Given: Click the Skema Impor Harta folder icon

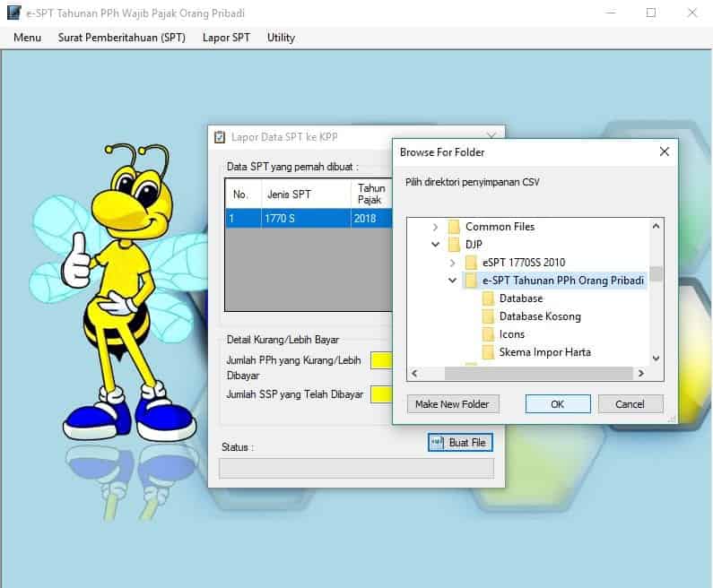Looking at the screenshot, I should 488,352.
